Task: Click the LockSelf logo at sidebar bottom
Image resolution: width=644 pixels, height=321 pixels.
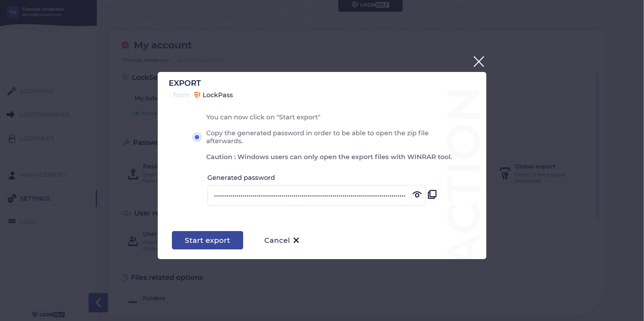Action: coord(48,314)
